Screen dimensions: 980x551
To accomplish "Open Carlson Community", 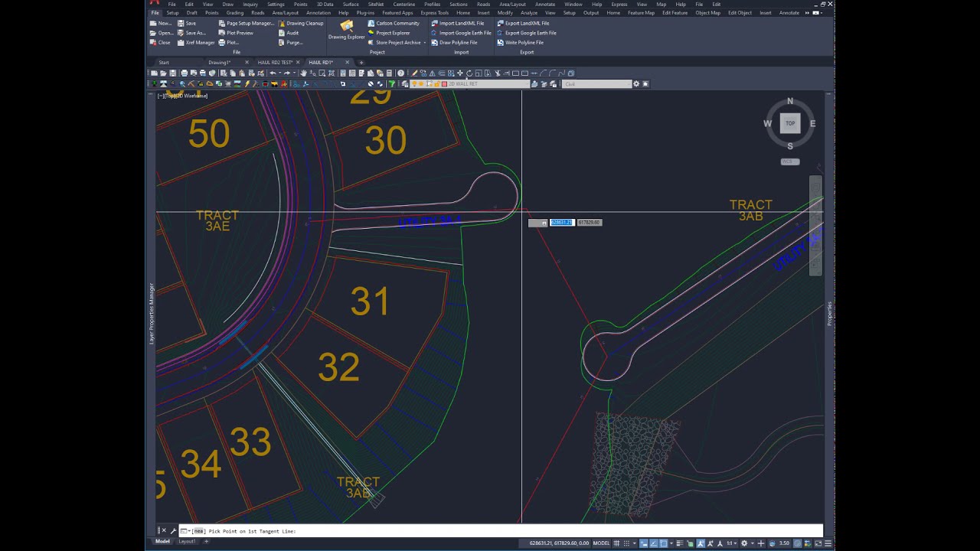I will click(394, 24).
